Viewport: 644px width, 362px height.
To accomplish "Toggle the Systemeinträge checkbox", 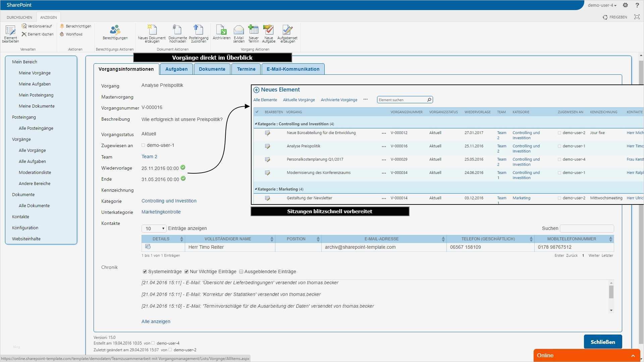I will [x=145, y=271].
